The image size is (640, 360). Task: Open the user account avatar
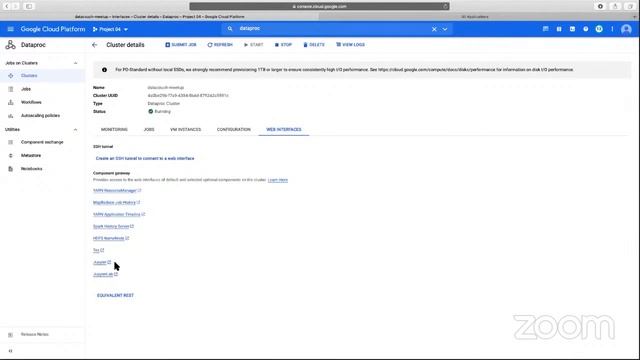coord(626,29)
